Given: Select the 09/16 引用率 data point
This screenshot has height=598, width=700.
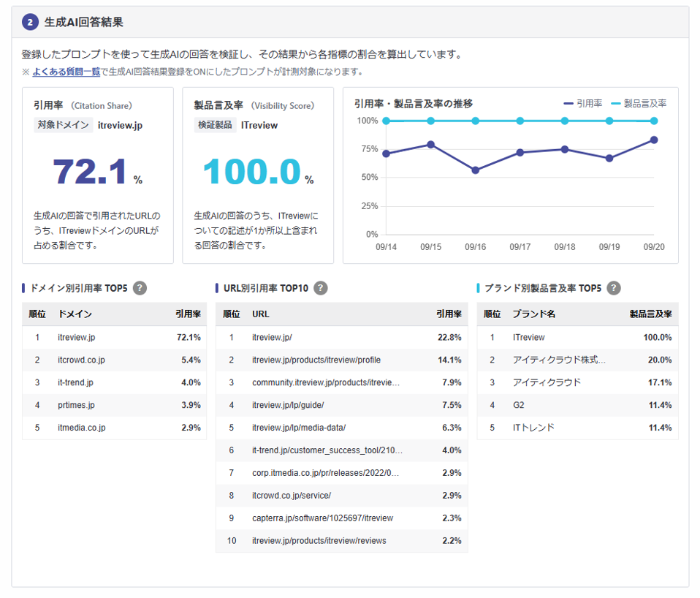Looking at the screenshot, I should (476, 170).
